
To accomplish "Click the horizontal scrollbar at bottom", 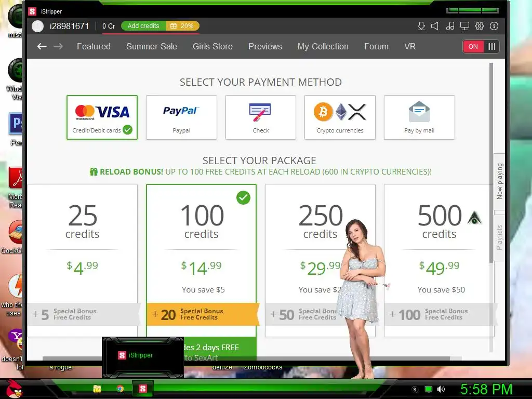I will [x=246, y=358].
